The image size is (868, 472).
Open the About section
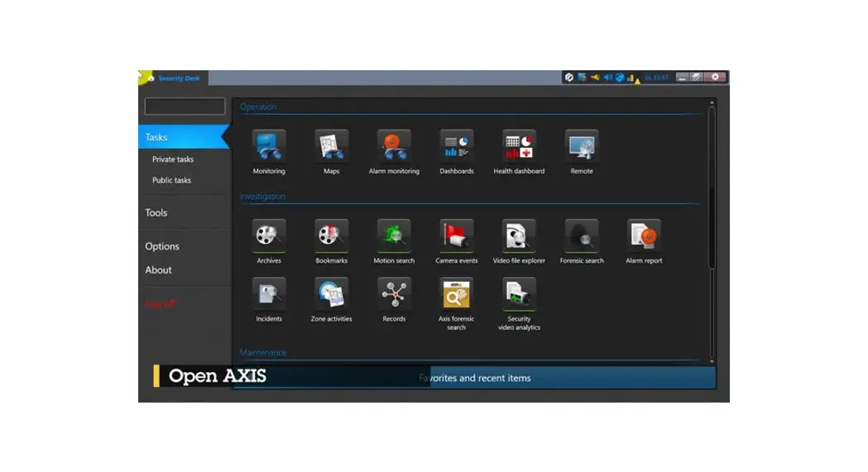(x=158, y=270)
